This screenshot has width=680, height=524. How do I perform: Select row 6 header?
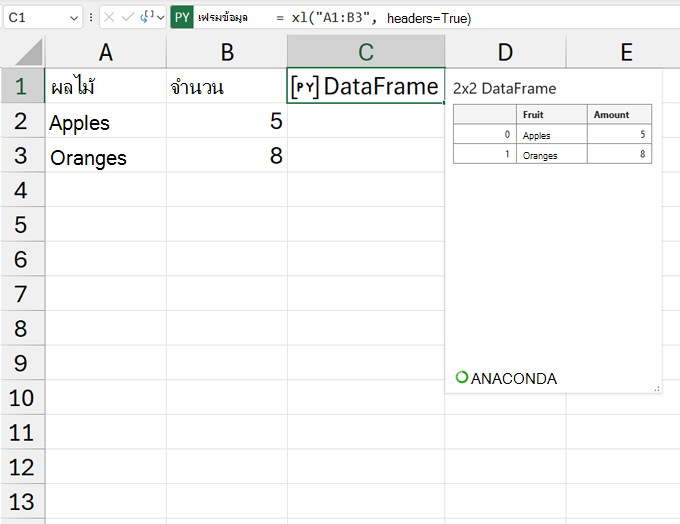tap(23, 259)
